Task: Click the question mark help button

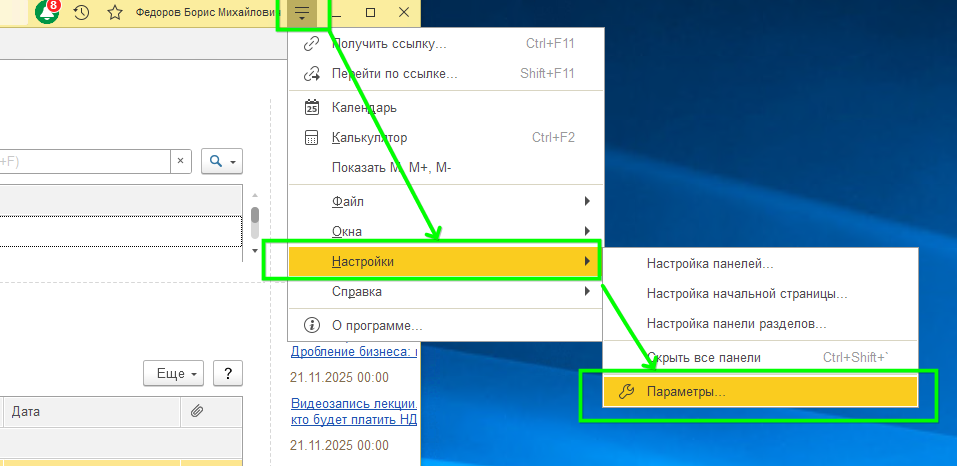Action: [x=228, y=373]
